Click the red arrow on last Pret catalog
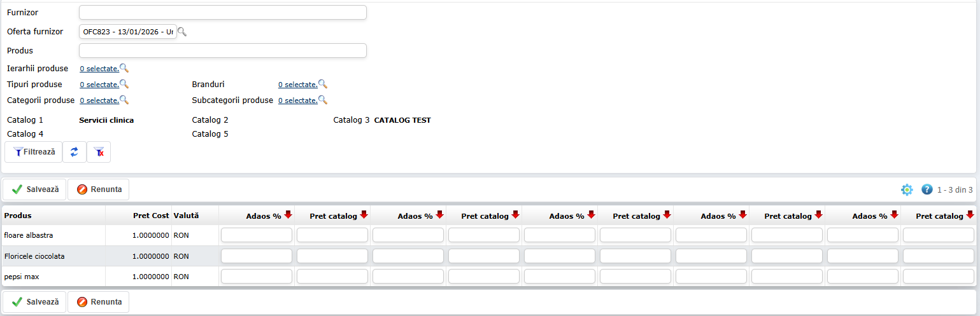Viewport: 980px width, 316px height. tap(970, 215)
